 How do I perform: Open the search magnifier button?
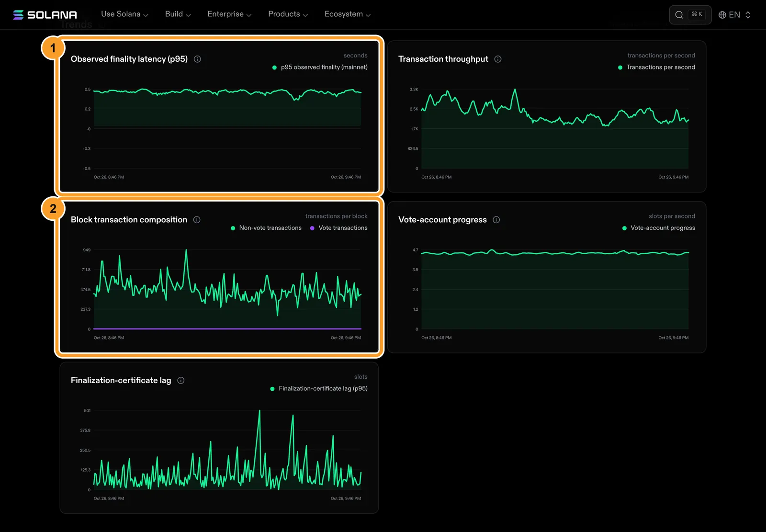(x=690, y=15)
